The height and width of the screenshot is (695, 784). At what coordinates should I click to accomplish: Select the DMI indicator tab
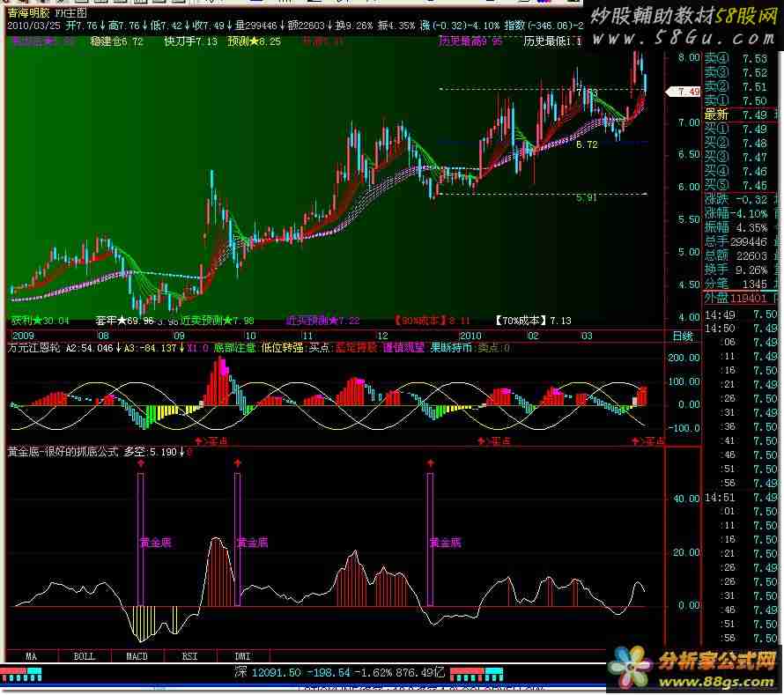click(x=243, y=656)
